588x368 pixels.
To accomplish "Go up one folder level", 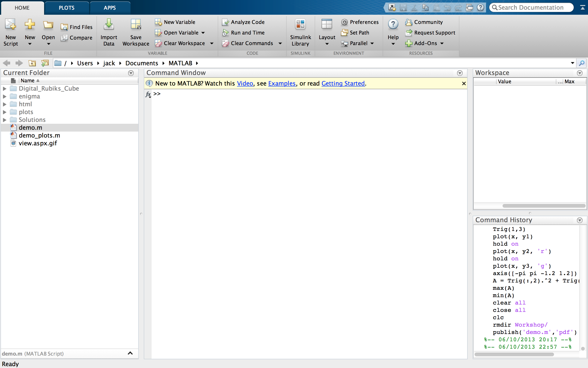I will (32, 63).
